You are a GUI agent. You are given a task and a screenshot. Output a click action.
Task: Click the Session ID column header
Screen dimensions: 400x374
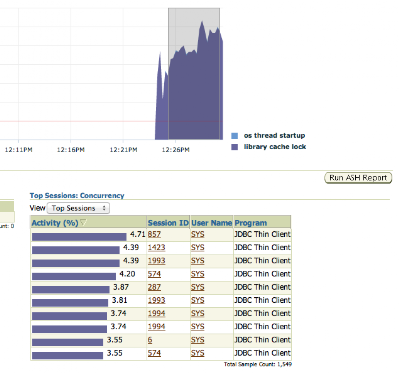click(x=168, y=223)
